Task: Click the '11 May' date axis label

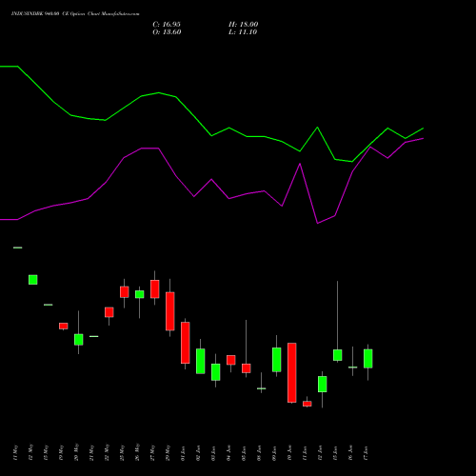Action: (x=15, y=452)
